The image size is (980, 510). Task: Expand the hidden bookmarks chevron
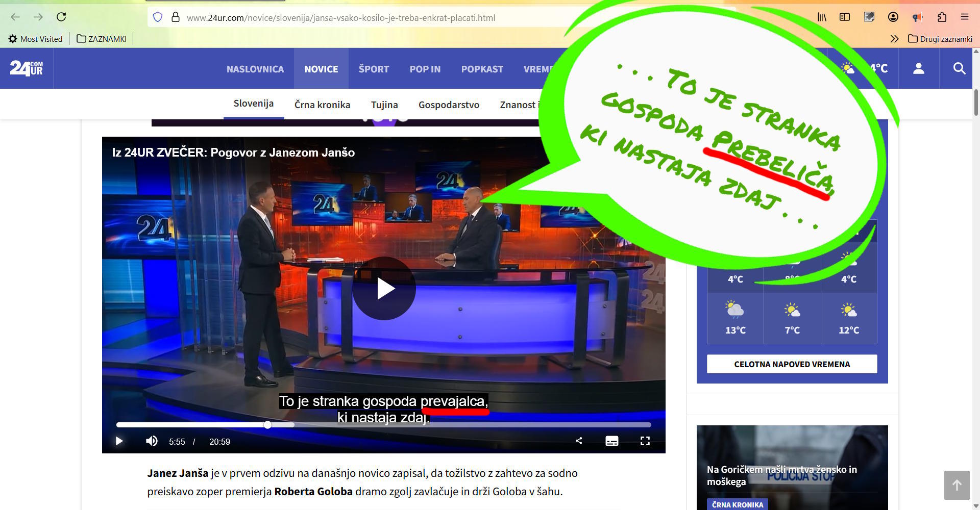coord(894,39)
